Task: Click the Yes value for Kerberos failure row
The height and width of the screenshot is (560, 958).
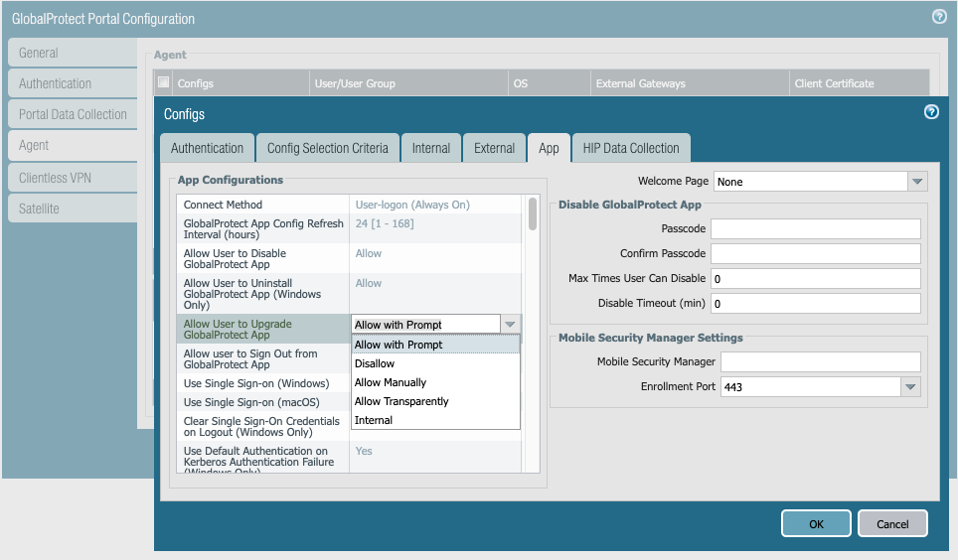Action: click(364, 451)
